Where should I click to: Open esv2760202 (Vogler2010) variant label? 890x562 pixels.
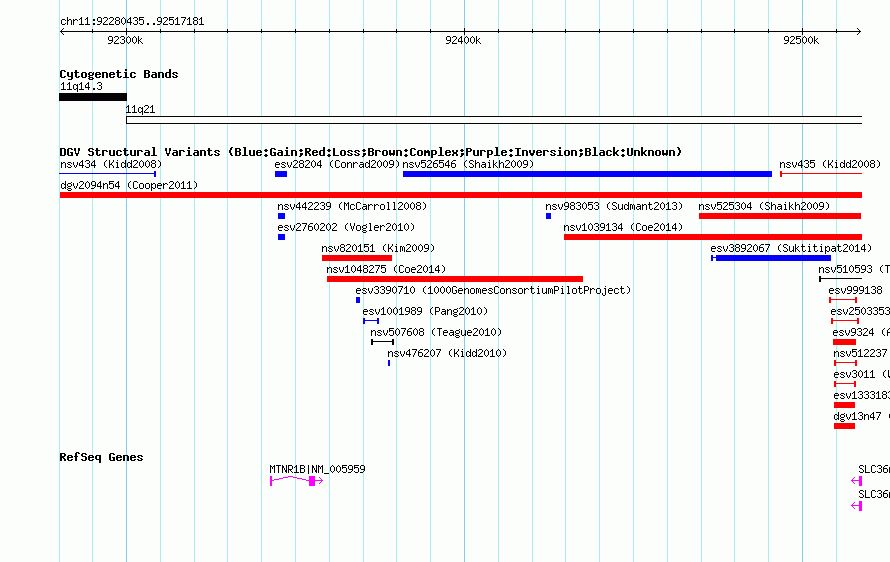pos(346,227)
